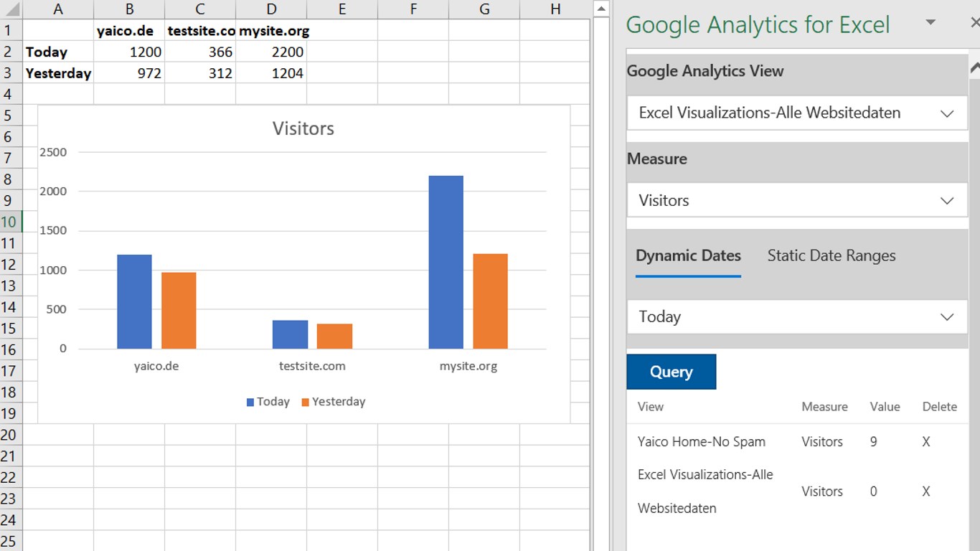Select cell C1 containing testsite.co
The image size is (980, 551).
click(200, 31)
